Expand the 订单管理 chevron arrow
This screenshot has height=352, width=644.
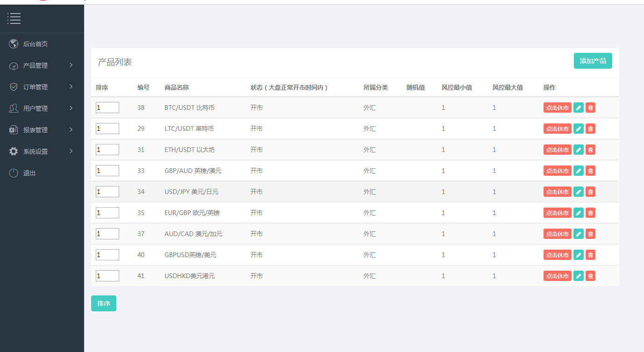click(71, 86)
